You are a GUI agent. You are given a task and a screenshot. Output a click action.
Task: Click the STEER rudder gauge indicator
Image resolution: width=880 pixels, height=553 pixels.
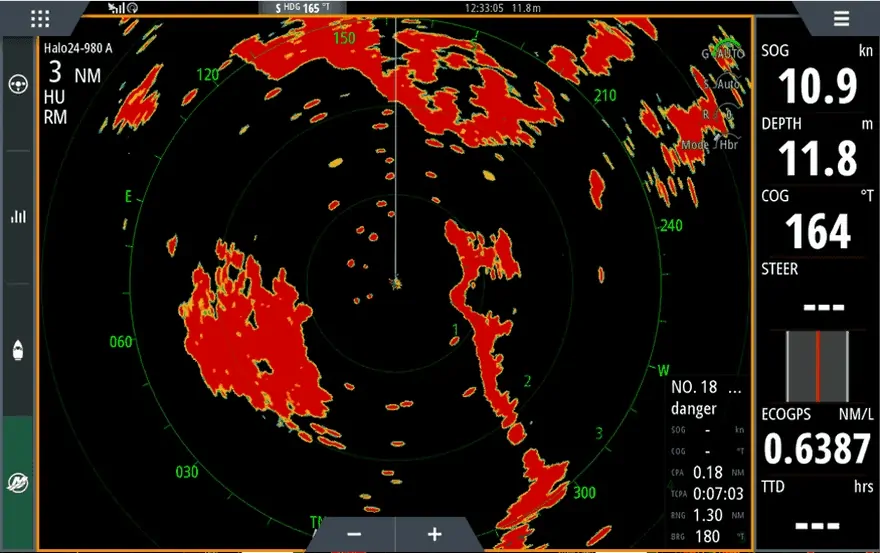point(816,364)
